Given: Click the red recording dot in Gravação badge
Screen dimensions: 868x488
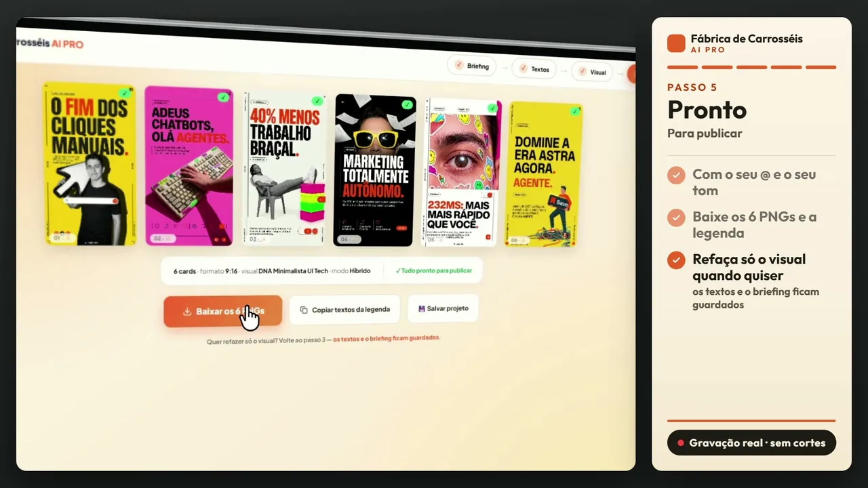Looking at the screenshot, I should (681, 443).
